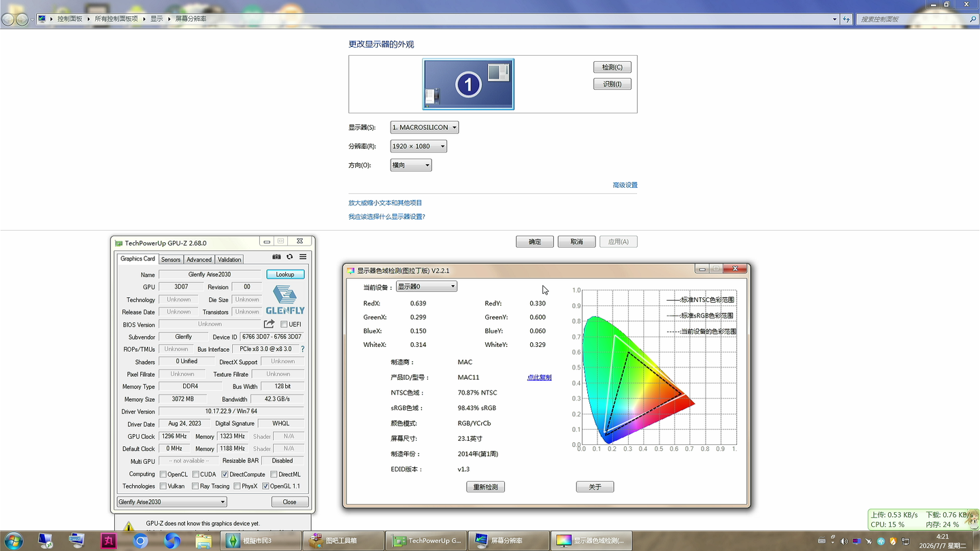Click the back arrow in control panel window
Screen dimensions: 980x551
point(8,19)
